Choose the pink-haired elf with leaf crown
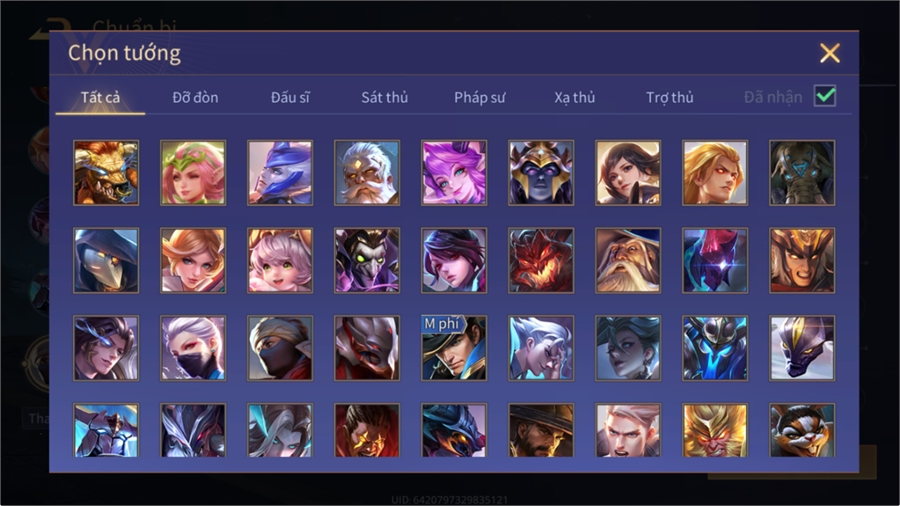The width and height of the screenshot is (900, 506). [x=193, y=173]
